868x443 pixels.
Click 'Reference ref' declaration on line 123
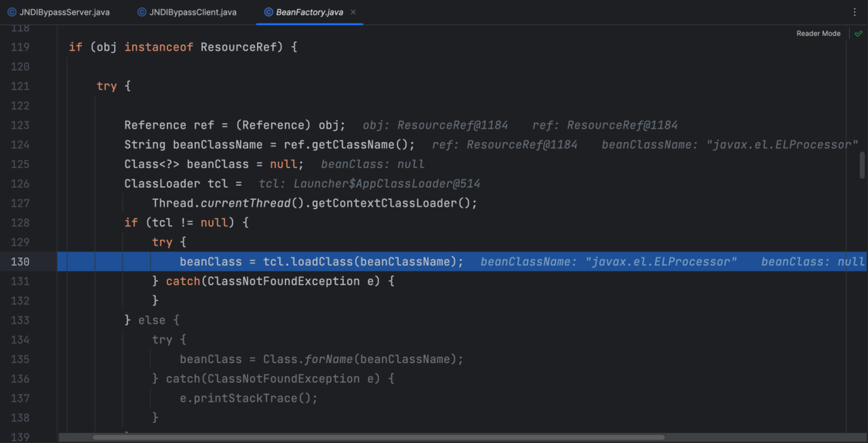click(169, 125)
